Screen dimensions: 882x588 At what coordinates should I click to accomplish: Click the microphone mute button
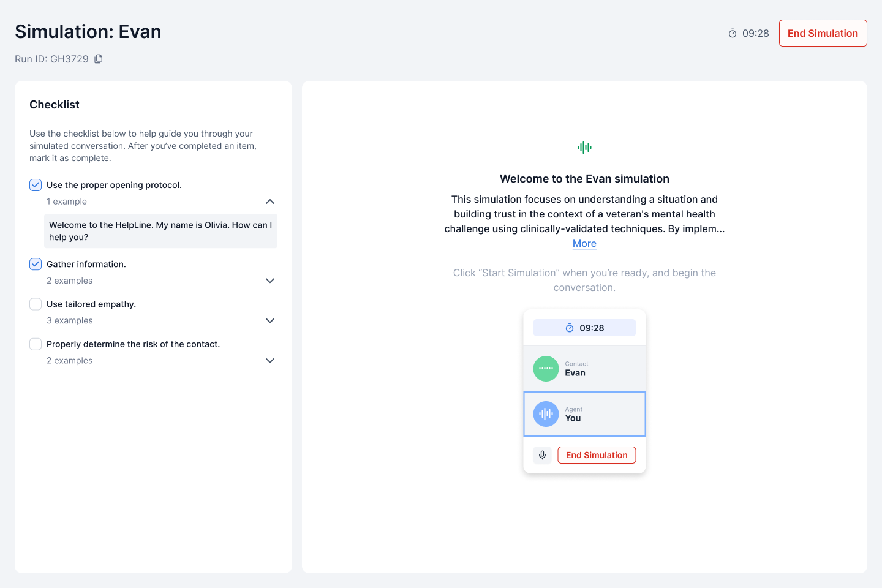(x=542, y=455)
